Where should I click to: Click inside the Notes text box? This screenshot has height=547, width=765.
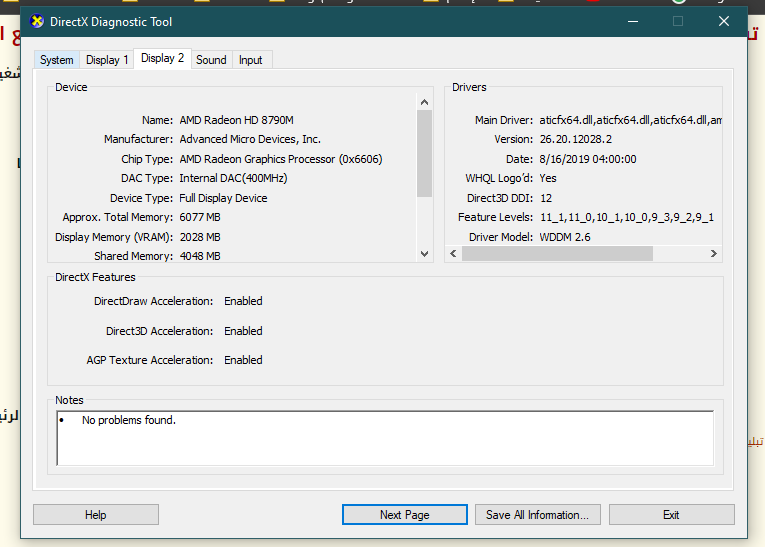pos(385,438)
